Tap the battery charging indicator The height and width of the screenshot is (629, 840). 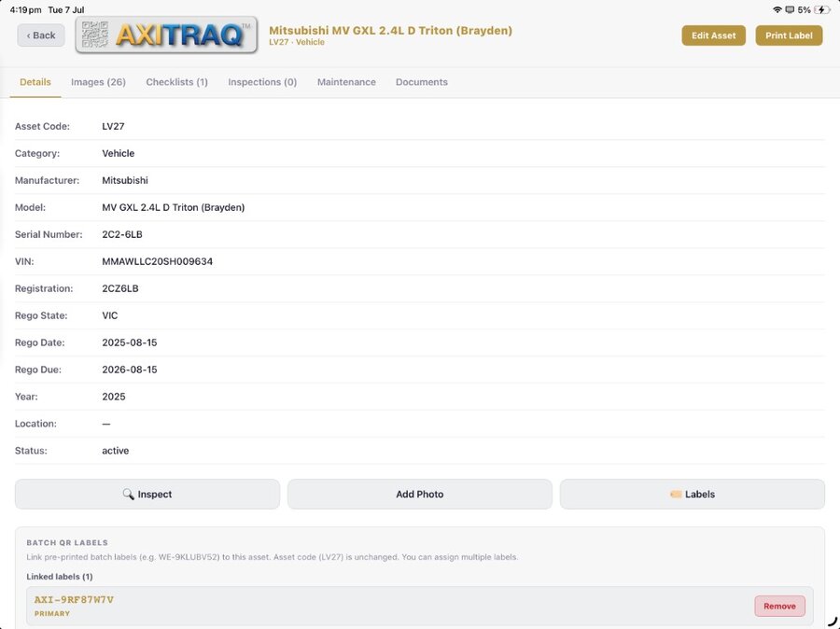point(821,9)
